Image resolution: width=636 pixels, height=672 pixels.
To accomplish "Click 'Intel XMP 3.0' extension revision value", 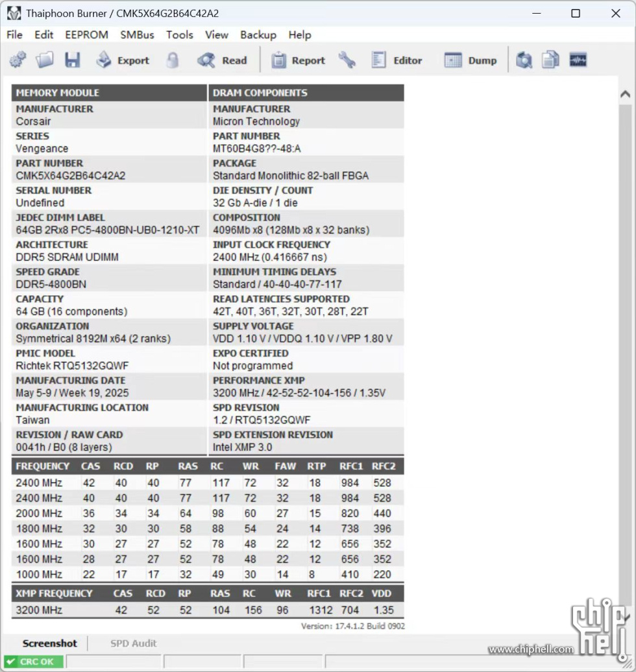I will coord(242,447).
